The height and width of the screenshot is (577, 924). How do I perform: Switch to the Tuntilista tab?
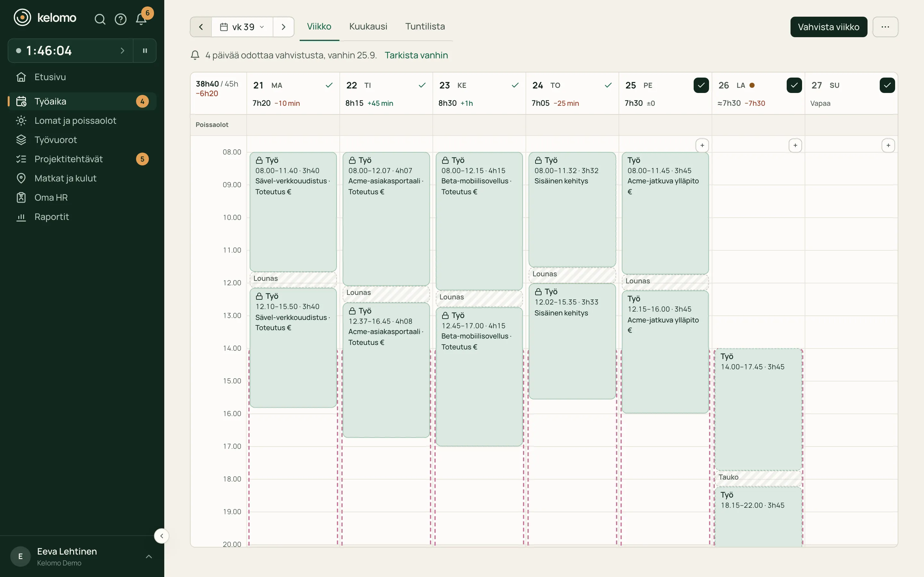[x=425, y=26]
